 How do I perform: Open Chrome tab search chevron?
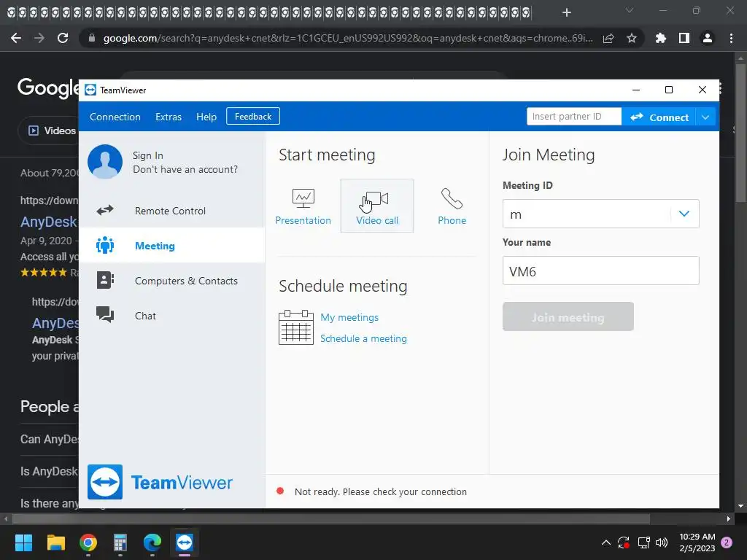pos(630,10)
